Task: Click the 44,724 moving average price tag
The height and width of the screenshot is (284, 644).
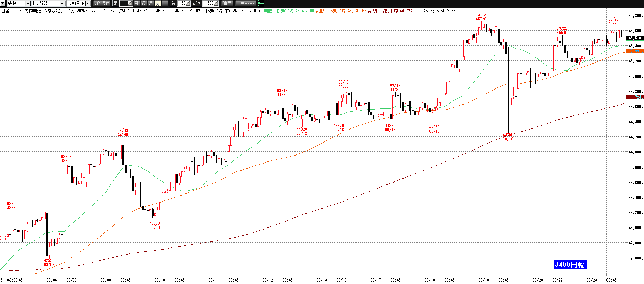Action: [635, 97]
